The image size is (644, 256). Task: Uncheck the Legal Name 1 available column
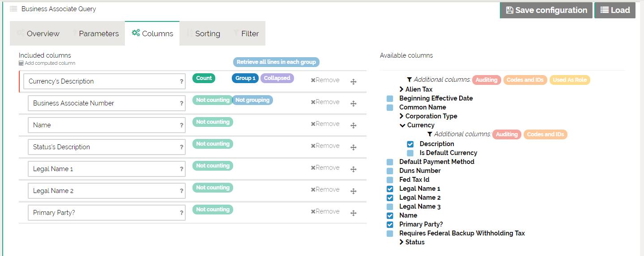[390, 189]
